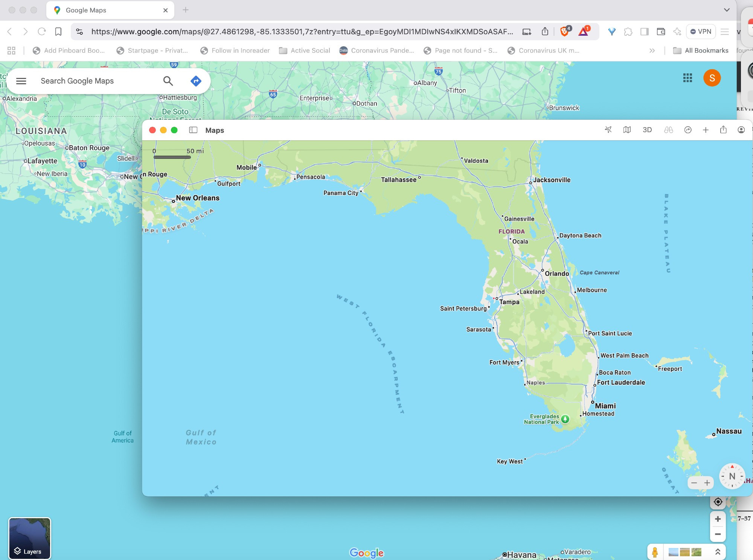Expand hidden bookmarks overflow chevron
This screenshot has height=560, width=753.
(652, 50)
